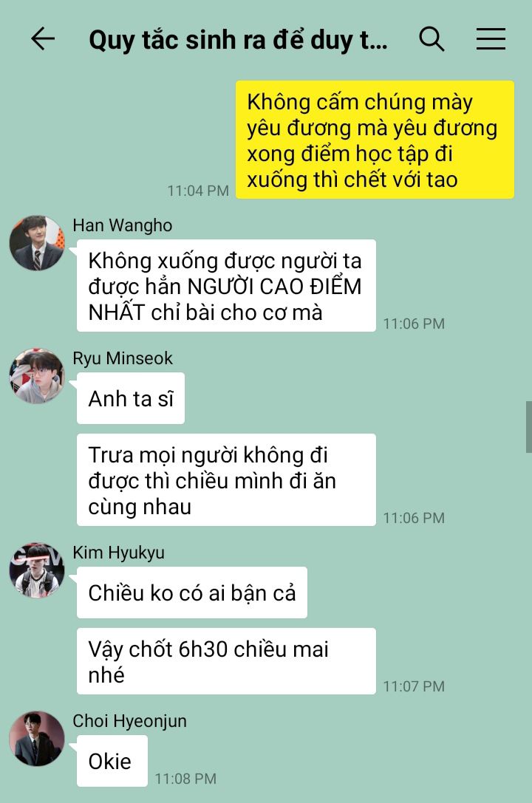The height and width of the screenshot is (803, 532).
Task: Click the Kim Hyukyu sender name
Action: tap(119, 553)
